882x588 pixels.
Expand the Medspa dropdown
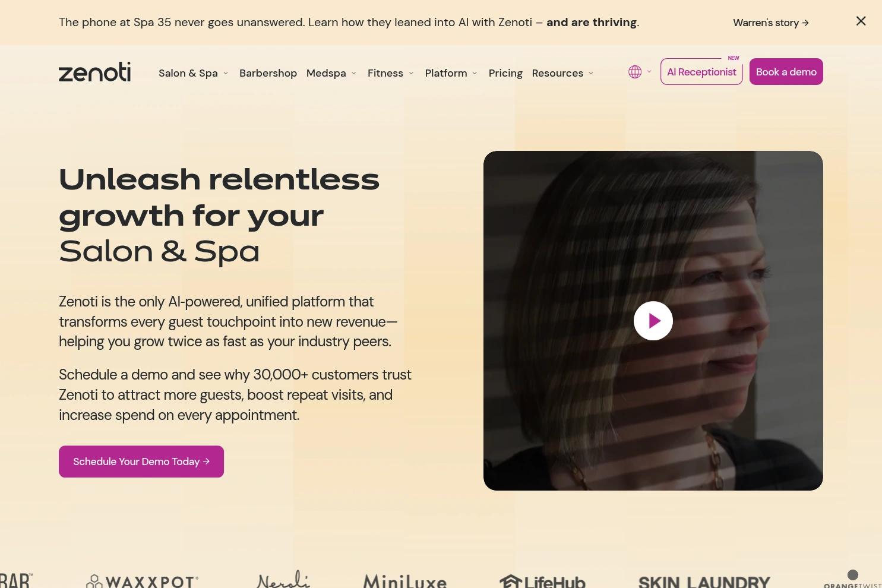pos(331,73)
